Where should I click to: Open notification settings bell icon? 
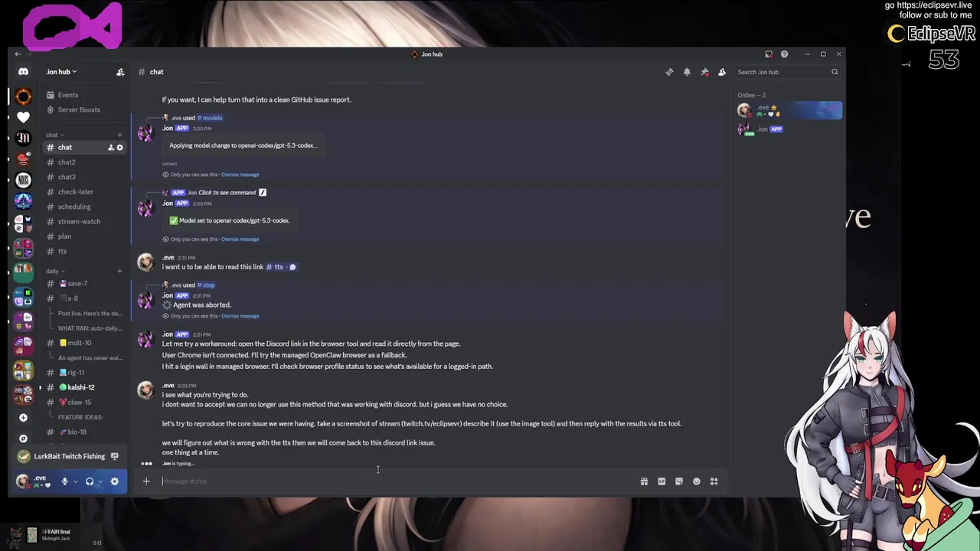tap(687, 72)
